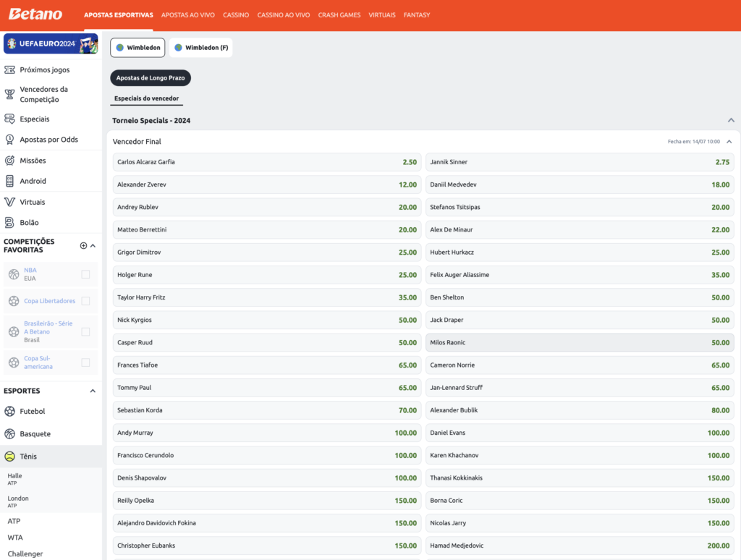The width and height of the screenshot is (741, 560).
Task: Bet on Daniil Medvedev at 18.00
Action: tap(580, 184)
